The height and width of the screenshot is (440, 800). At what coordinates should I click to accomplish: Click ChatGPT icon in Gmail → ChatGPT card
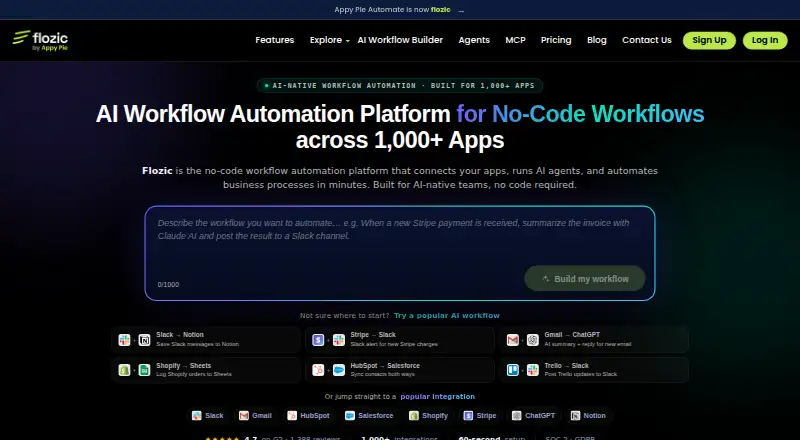click(533, 340)
